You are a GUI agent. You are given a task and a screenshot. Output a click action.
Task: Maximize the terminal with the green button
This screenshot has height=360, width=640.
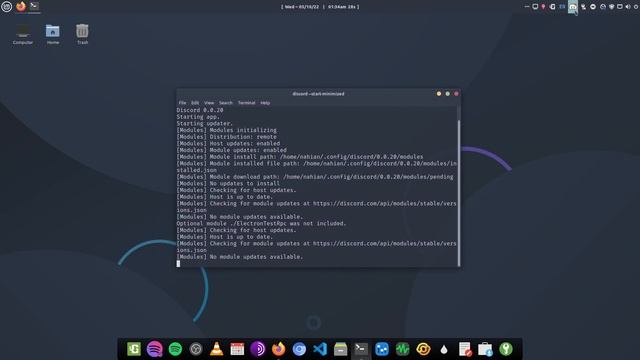[447, 94]
